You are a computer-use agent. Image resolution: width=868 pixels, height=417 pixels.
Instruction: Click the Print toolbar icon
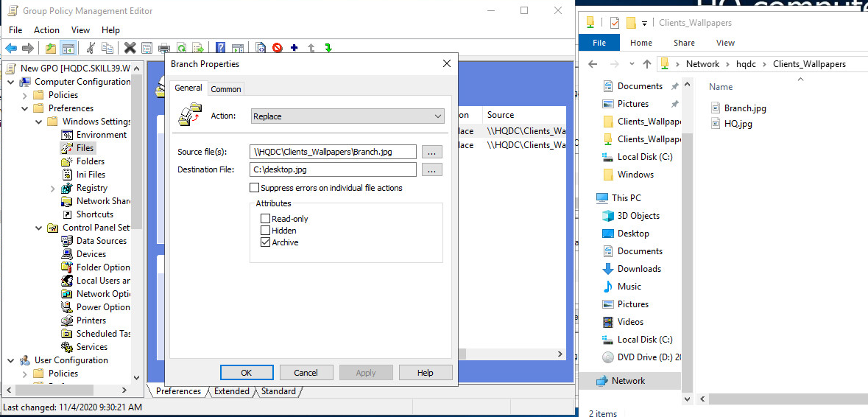pos(164,48)
